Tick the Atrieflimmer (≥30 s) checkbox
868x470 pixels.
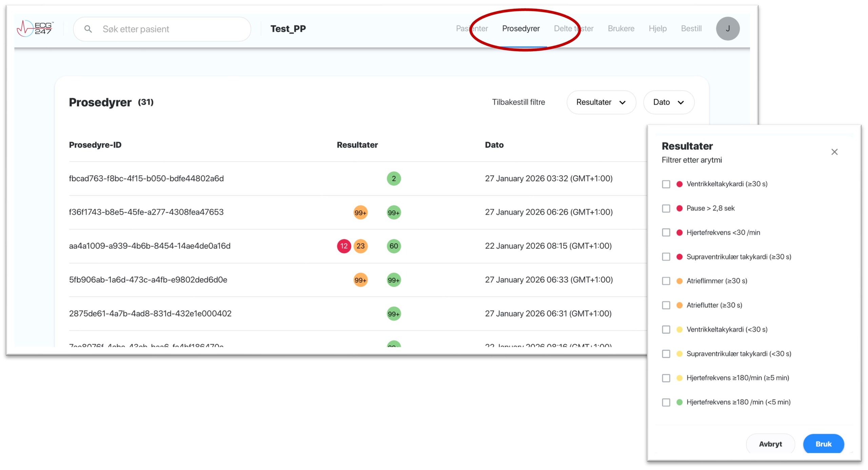(x=666, y=281)
